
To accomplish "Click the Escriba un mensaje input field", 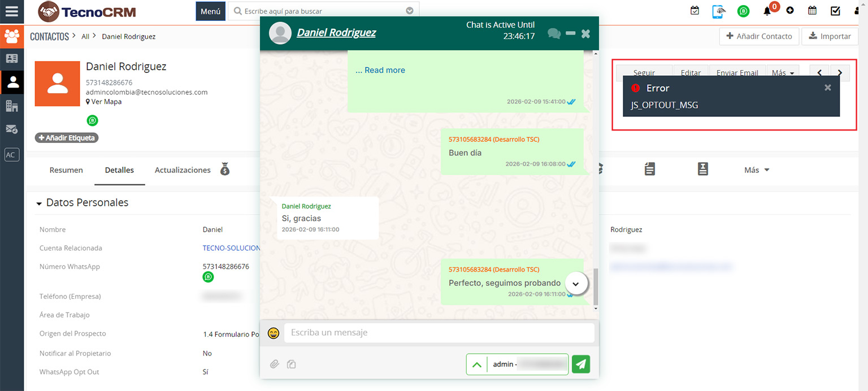I will [x=439, y=333].
